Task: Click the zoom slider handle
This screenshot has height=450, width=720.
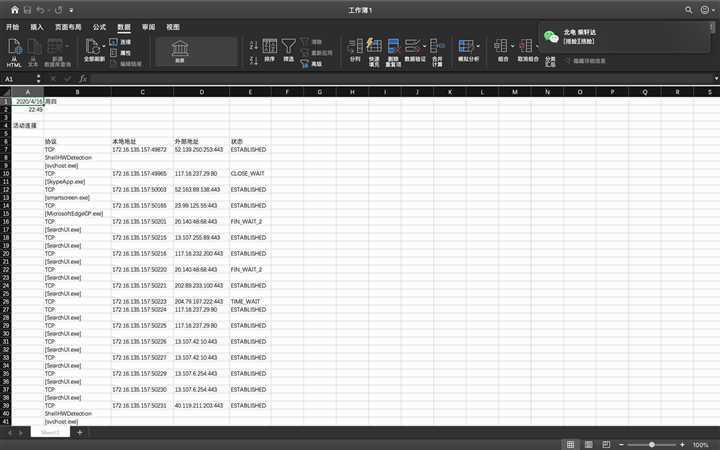Action: coord(652,444)
